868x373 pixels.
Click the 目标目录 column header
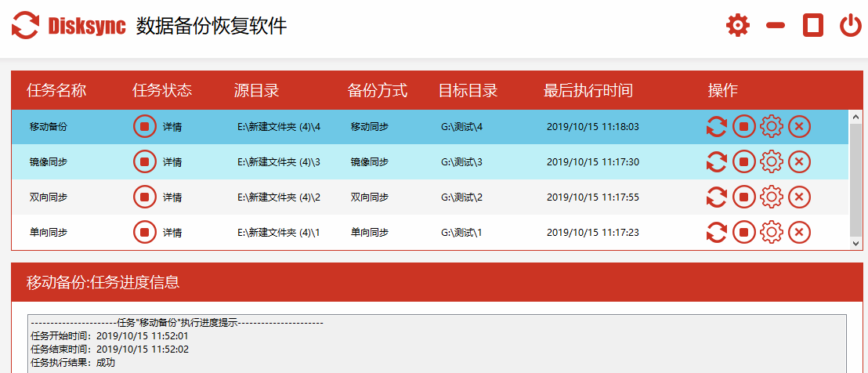tap(468, 90)
